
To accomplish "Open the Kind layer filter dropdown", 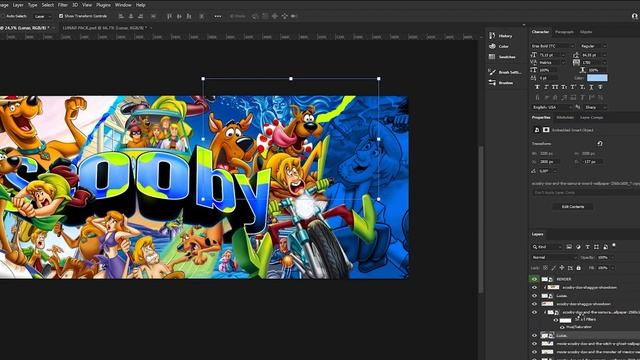I will coord(547,247).
